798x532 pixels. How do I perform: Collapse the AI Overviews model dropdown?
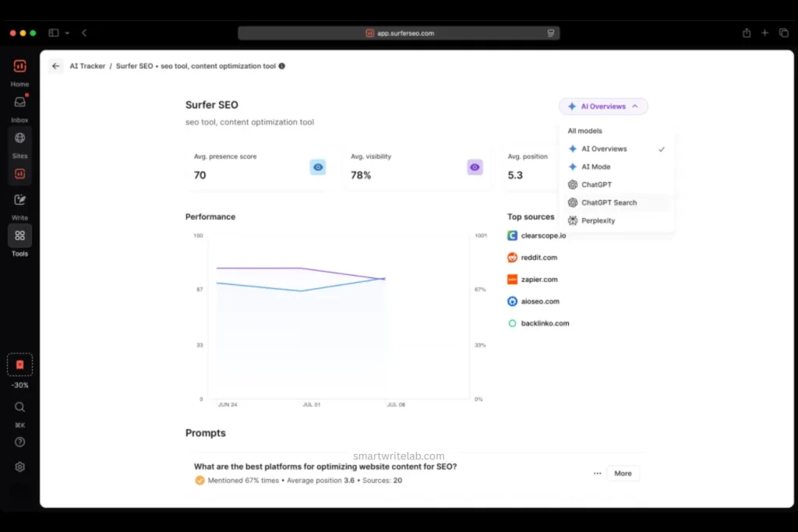(603, 106)
